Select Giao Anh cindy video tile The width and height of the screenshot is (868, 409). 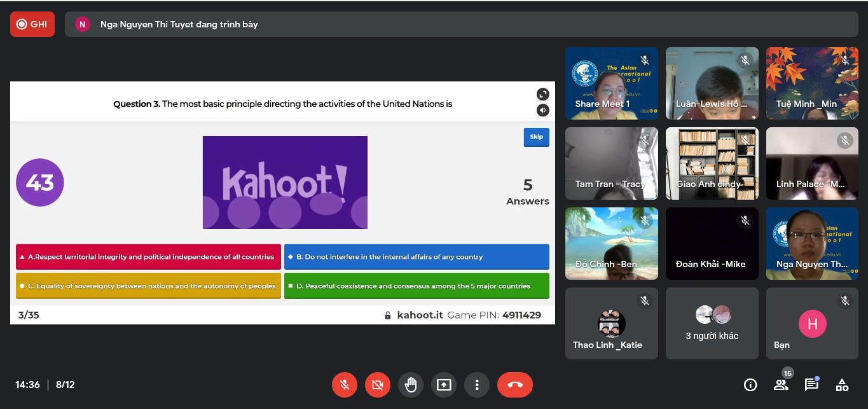712,163
